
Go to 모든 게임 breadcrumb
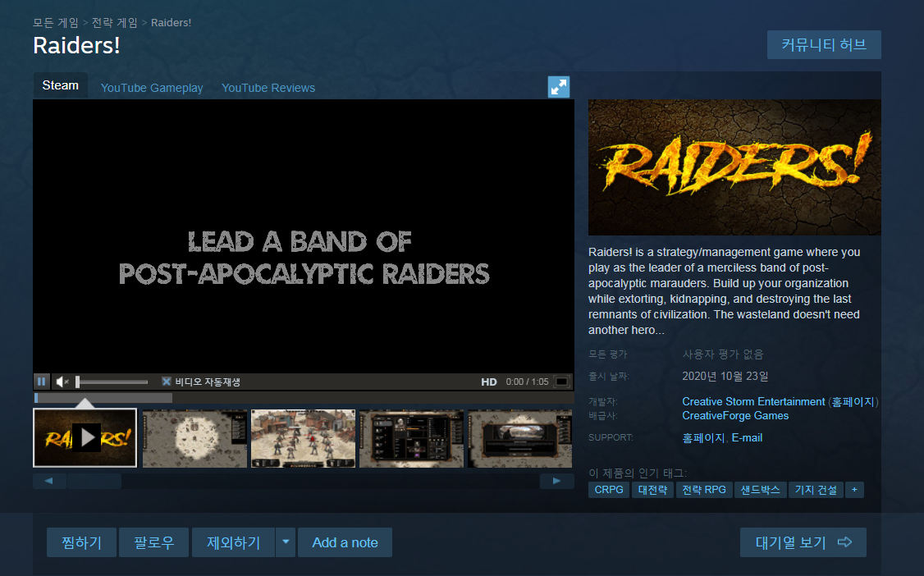click(x=56, y=22)
